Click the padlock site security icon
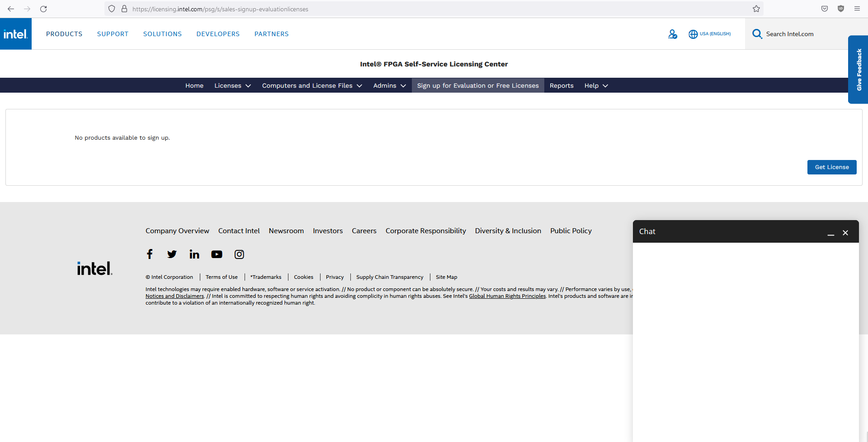 click(124, 9)
